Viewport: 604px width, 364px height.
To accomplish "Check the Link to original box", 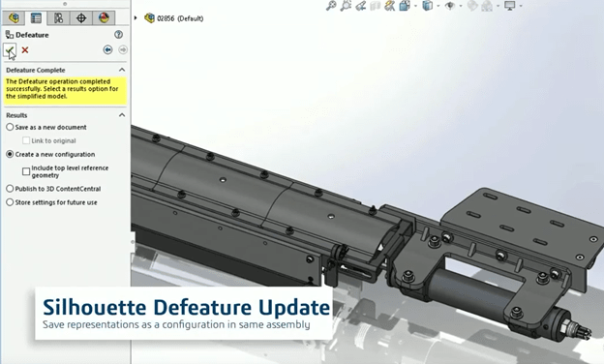I will (26, 140).
